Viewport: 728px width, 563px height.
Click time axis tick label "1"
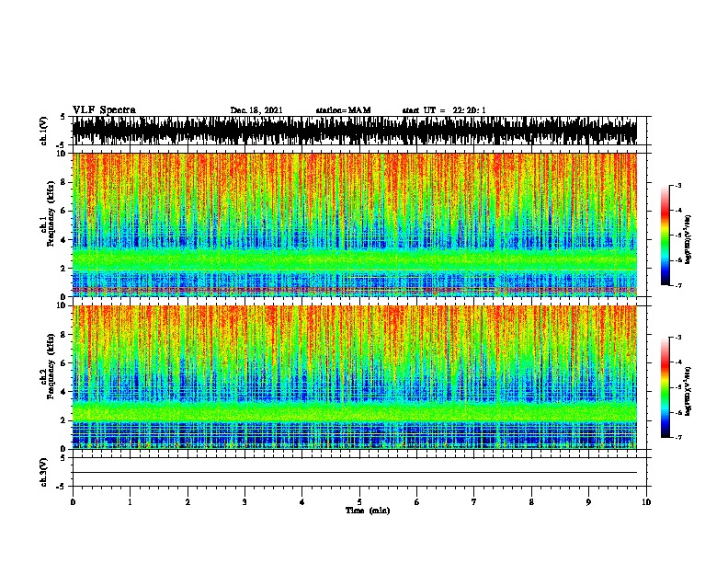(130, 502)
